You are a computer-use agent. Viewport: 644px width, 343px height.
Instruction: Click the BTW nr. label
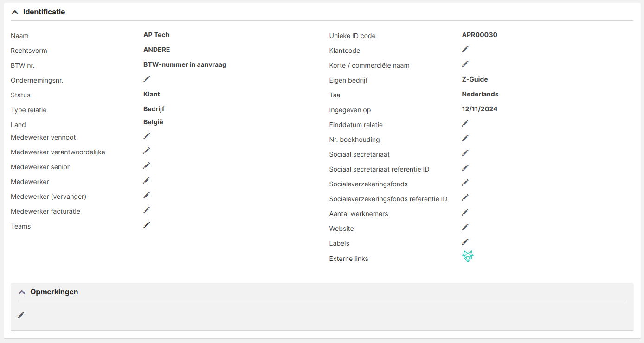click(23, 65)
